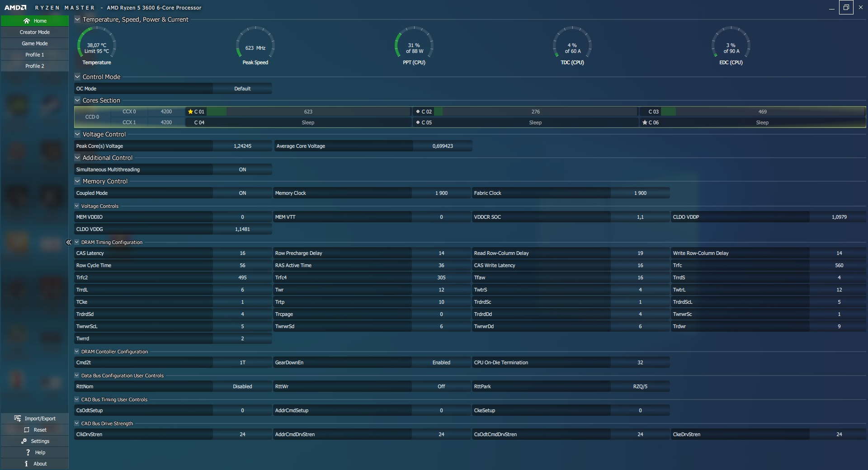Collapse Data Bus Configuration User Controls
868x470 pixels.
[77, 376]
